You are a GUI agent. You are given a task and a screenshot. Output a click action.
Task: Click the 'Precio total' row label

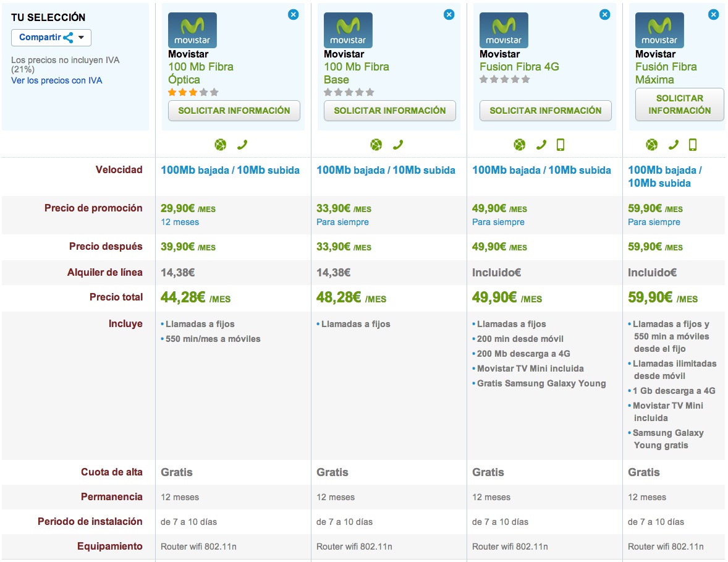pyautogui.click(x=116, y=297)
